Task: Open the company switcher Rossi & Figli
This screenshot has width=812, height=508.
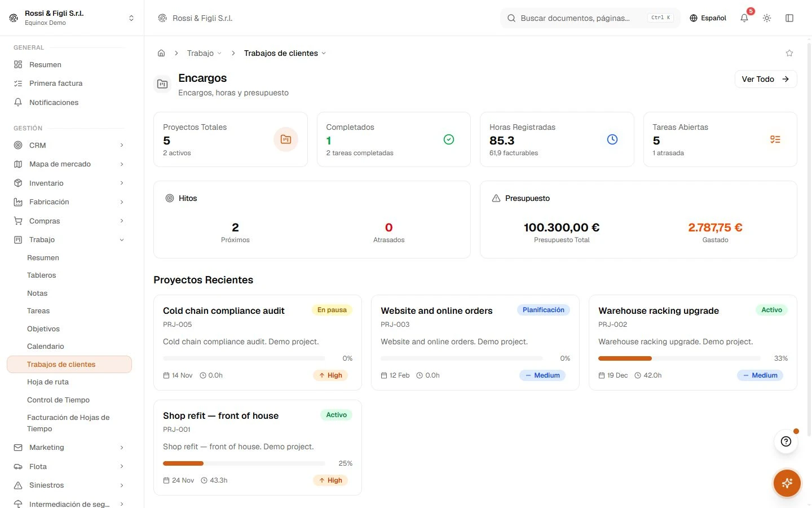Action: [x=72, y=18]
